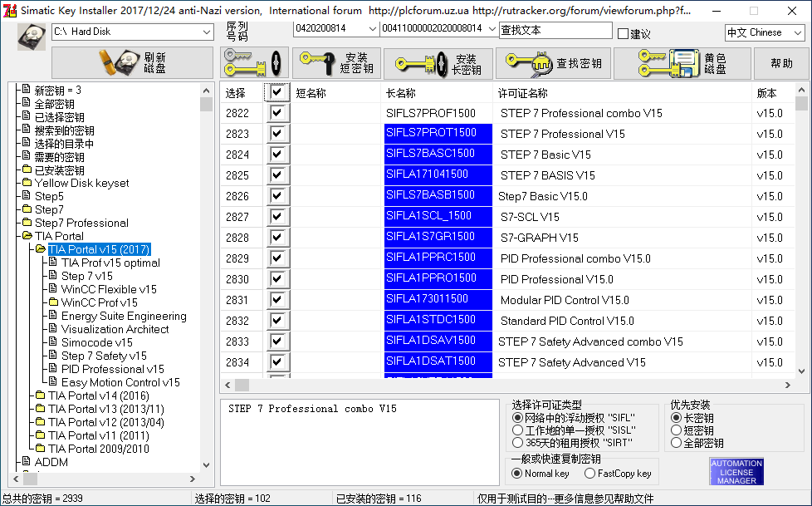Click the TIA Portal v15 (2017) folder icon

(41, 249)
